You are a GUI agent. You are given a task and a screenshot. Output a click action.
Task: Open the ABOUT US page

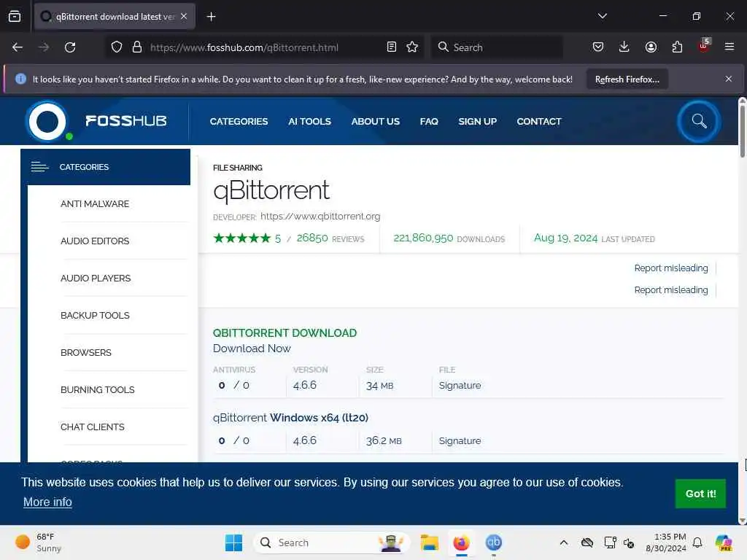376,122
